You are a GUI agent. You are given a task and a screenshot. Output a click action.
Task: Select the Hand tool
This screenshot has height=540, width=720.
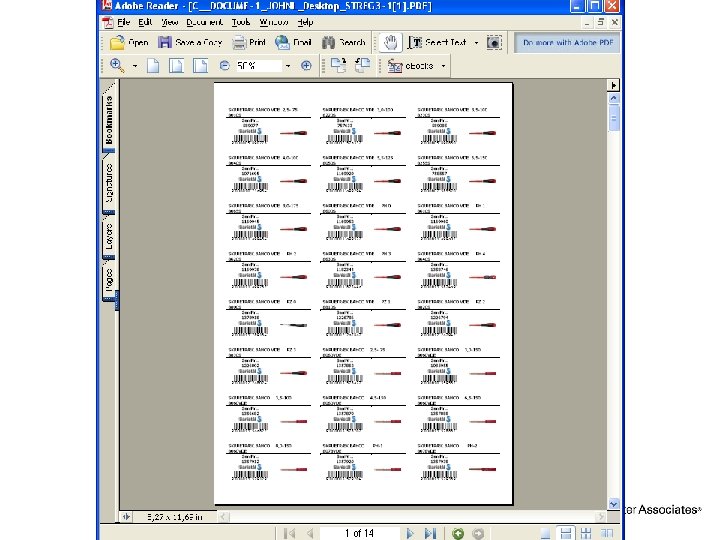click(391, 43)
